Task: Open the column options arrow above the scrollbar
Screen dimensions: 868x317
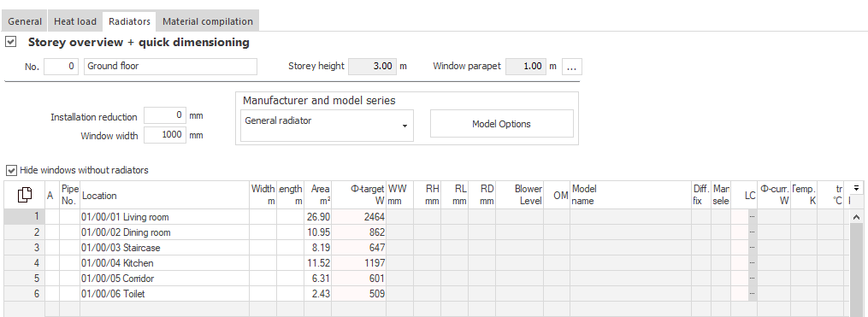Action: coord(856,188)
